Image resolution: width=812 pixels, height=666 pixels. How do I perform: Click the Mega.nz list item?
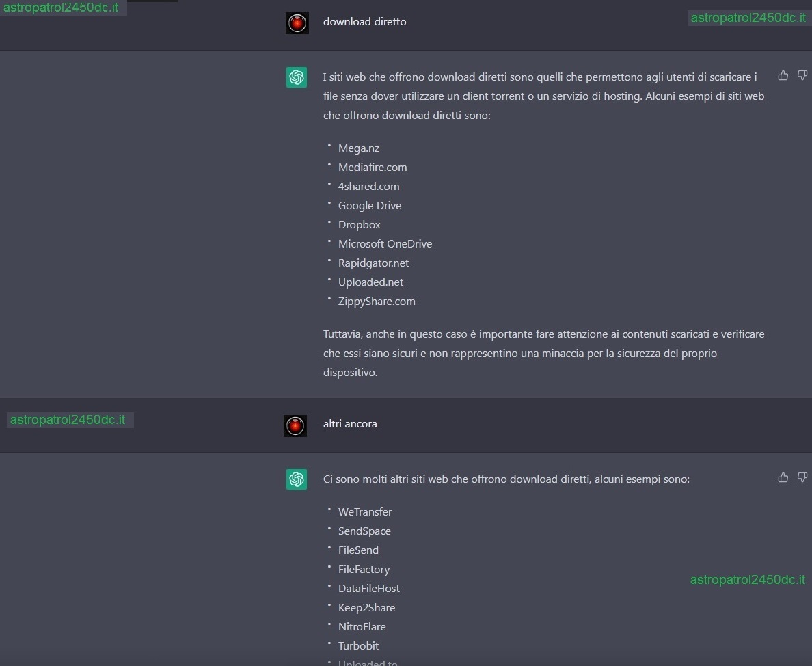coord(359,148)
